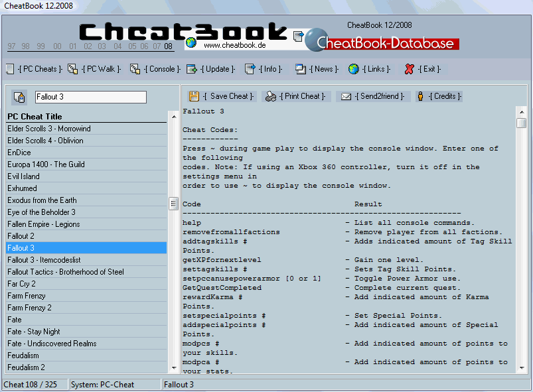Image resolution: width=533 pixels, height=392 pixels.
Task: Select EnDice in the cheat list
Action: (x=87, y=153)
